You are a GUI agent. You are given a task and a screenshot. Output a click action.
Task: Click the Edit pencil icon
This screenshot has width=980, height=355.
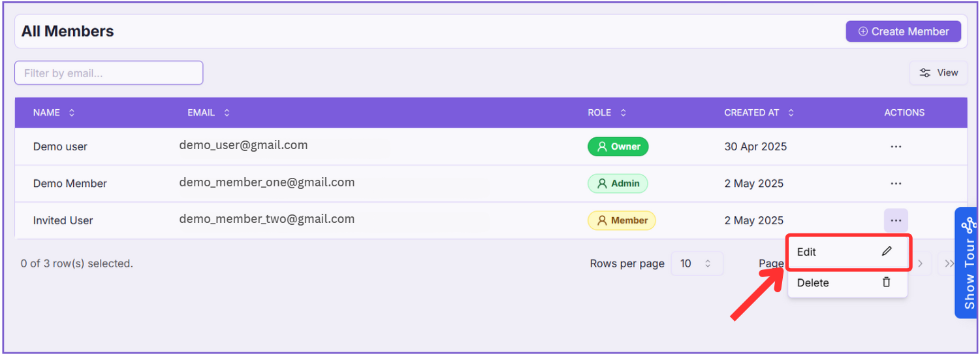coord(886,252)
